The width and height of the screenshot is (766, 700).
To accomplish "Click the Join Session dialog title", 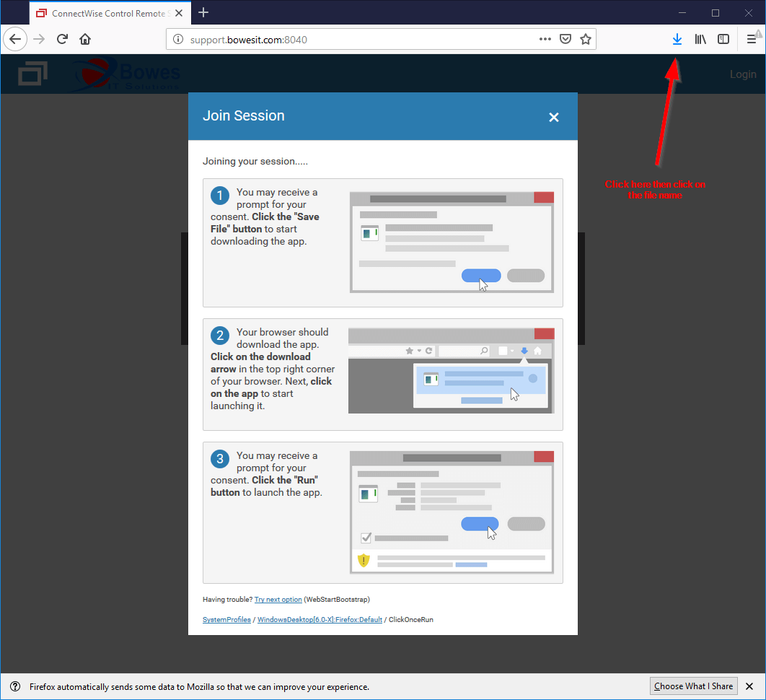I will (243, 116).
